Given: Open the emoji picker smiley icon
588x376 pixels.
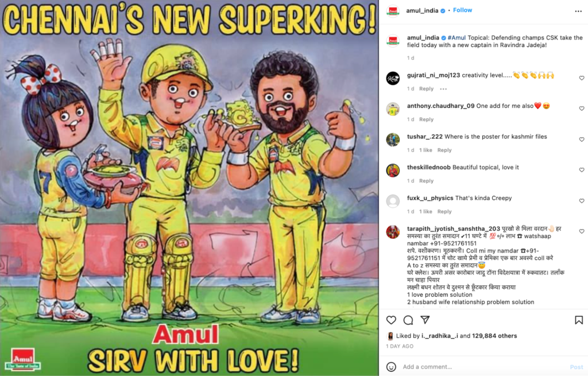Looking at the screenshot, I should coord(391,367).
